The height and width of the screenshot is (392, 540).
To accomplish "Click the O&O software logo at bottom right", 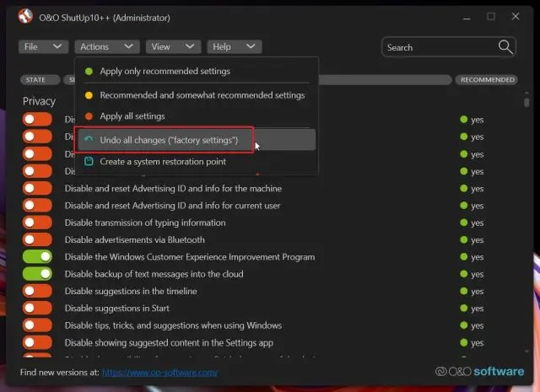I will (480, 372).
